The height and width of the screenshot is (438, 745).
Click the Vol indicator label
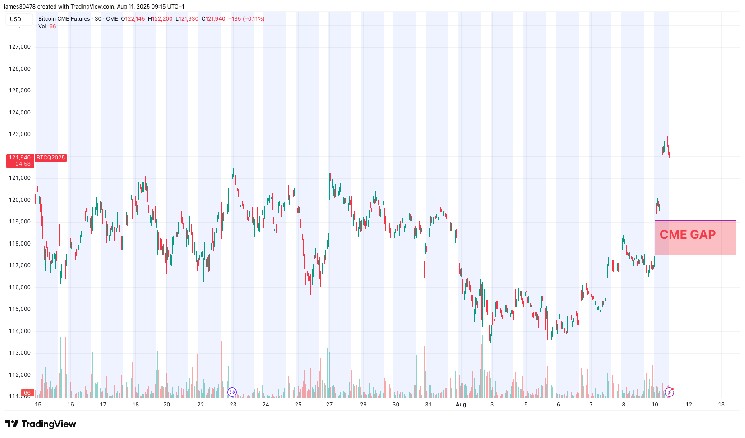[x=42, y=26]
